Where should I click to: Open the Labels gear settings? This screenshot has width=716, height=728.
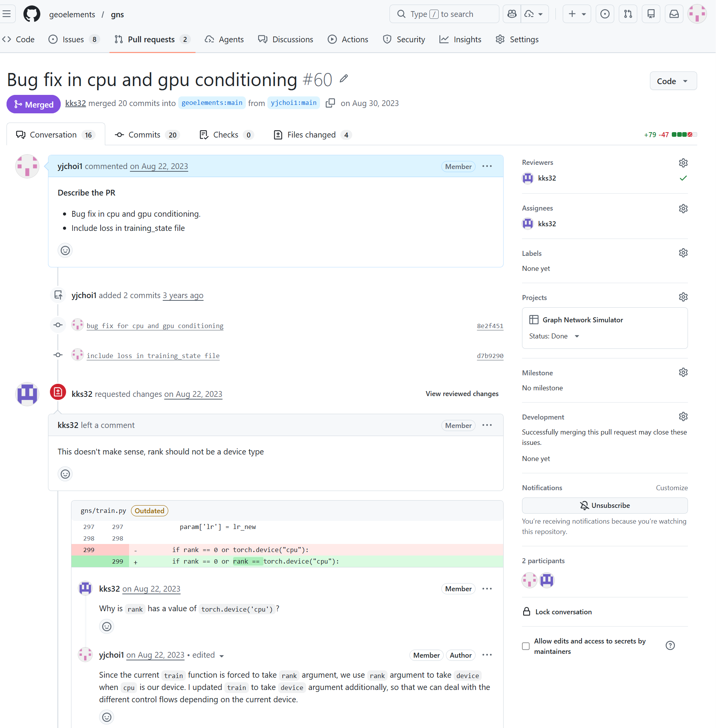[x=683, y=253]
